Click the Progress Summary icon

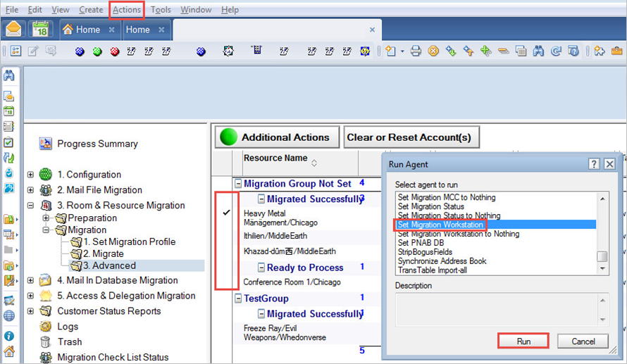coord(46,144)
